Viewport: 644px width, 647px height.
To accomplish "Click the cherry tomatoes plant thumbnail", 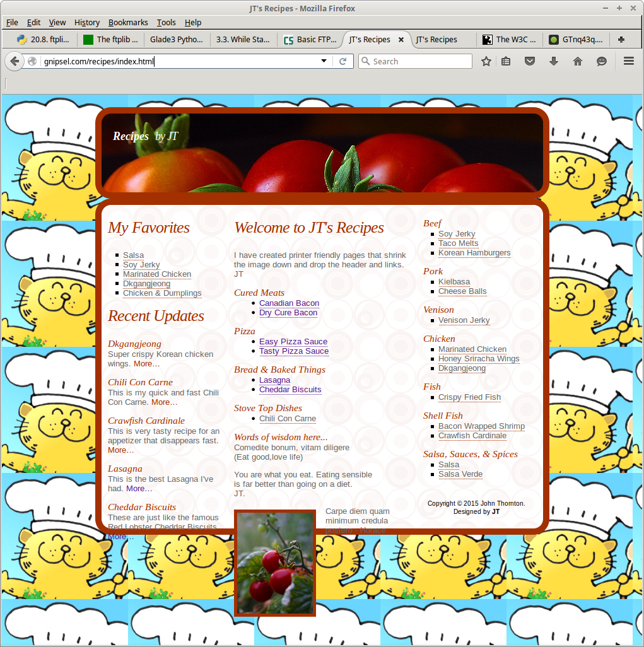I will 274,563.
